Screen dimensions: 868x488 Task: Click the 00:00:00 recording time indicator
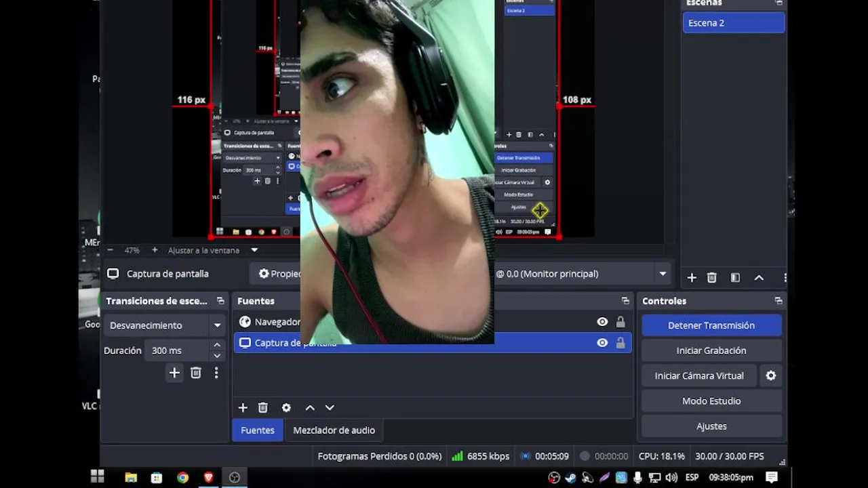coord(604,456)
